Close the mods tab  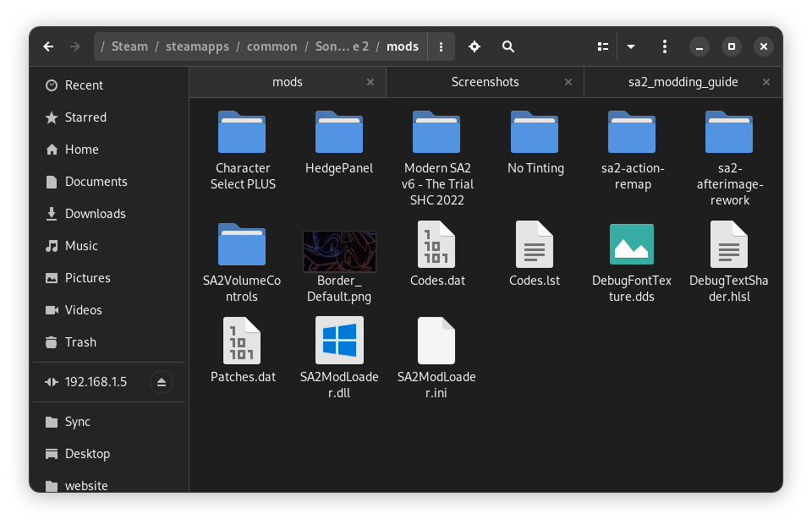coord(370,82)
